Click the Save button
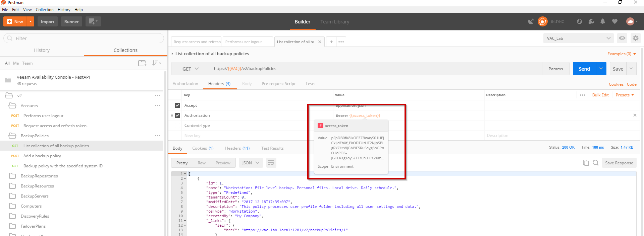This screenshot has height=236, width=644. (618, 69)
